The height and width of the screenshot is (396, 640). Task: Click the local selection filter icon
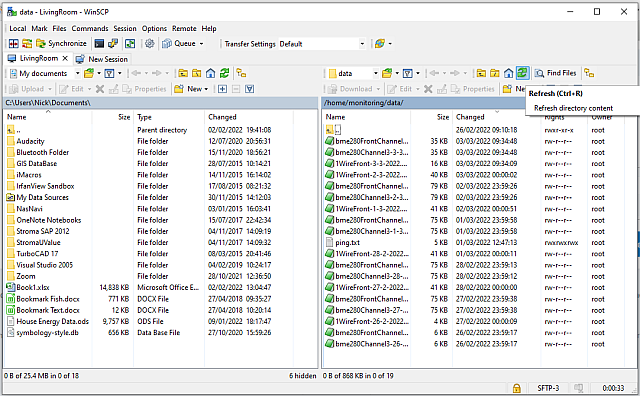pyautogui.click(x=250, y=89)
